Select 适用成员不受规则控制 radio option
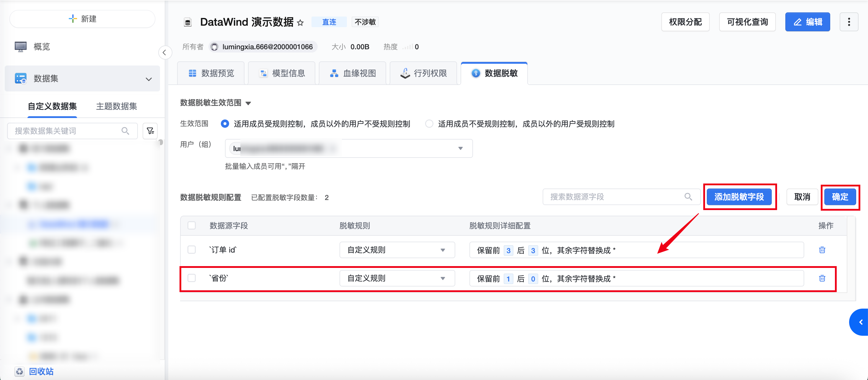Viewport: 868px width, 380px height. click(x=429, y=124)
